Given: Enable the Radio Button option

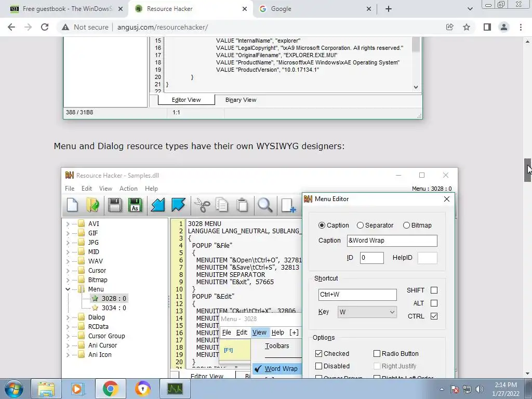Looking at the screenshot, I should click(x=377, y=353).
